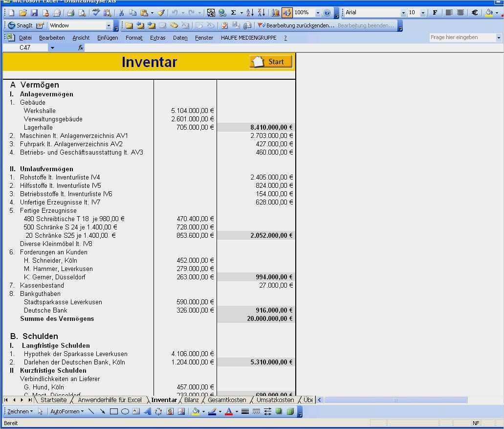This screenshot has height=429, width=504.
Task: Open the Einfügen menu
Action: 107,38
